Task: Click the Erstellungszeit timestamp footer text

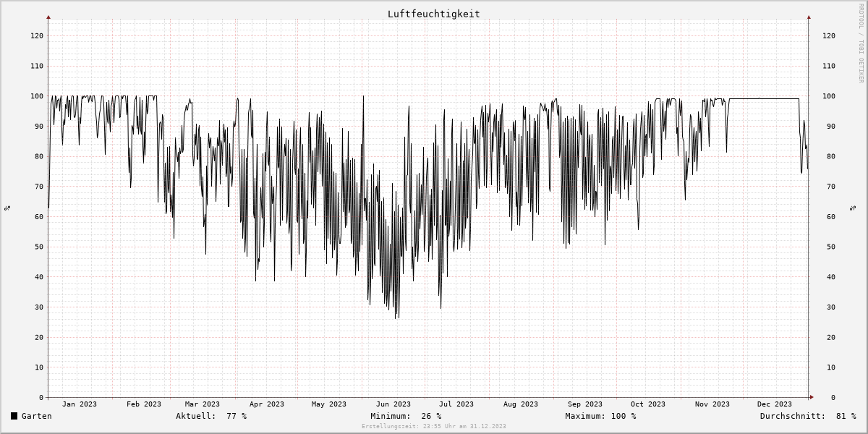Action: (434, 427)
